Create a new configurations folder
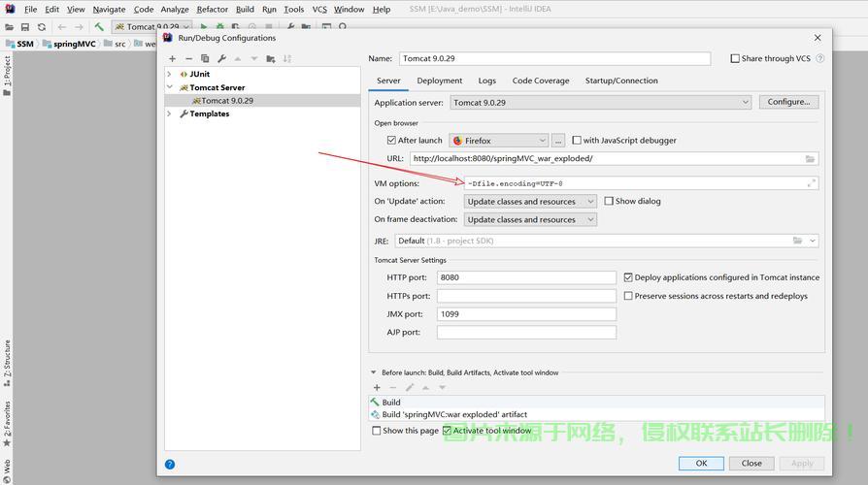The width and height of the screenshot is (868, 485). coord(271,58)
